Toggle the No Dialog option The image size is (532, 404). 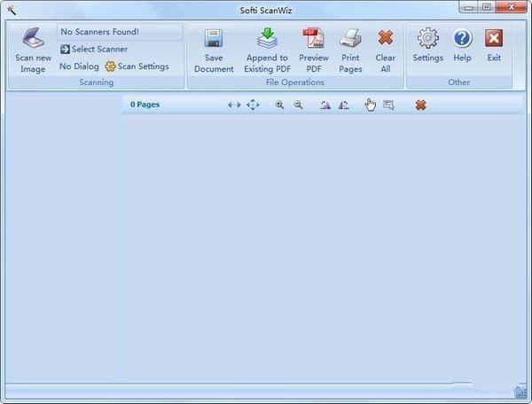[79, 66]
